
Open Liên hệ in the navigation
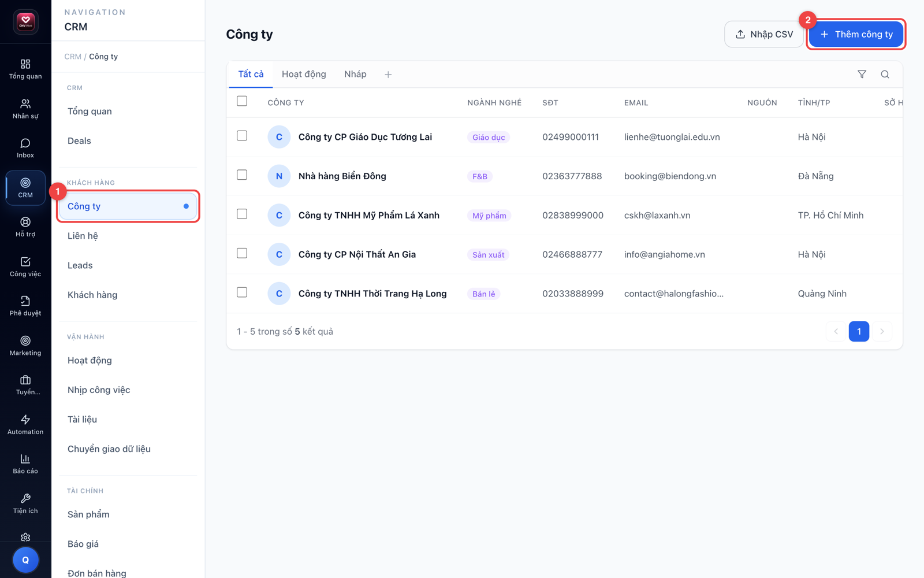(128, 236)
